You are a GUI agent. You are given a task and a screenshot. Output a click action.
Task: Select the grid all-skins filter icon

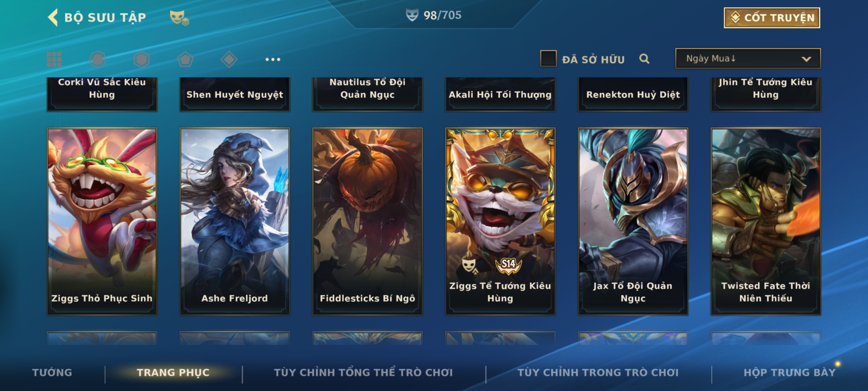[x=54, y=59]
